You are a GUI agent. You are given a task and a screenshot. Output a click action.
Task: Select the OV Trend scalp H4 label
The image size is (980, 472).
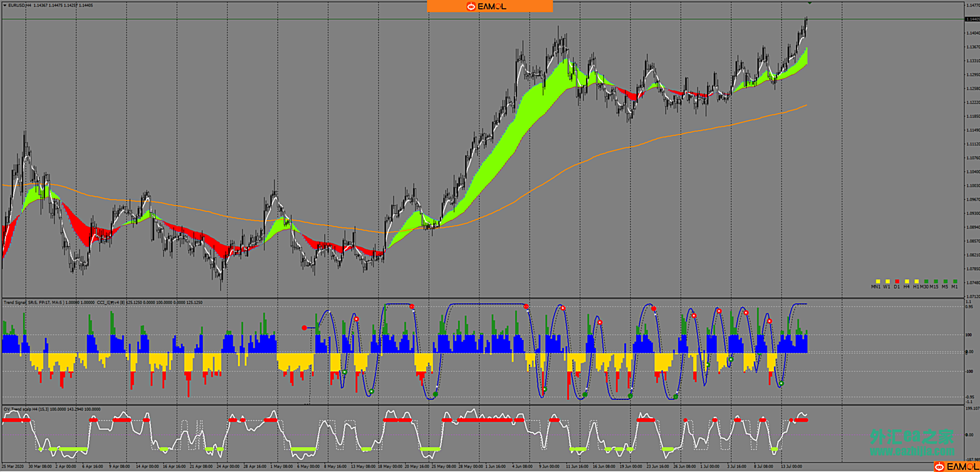21,409
